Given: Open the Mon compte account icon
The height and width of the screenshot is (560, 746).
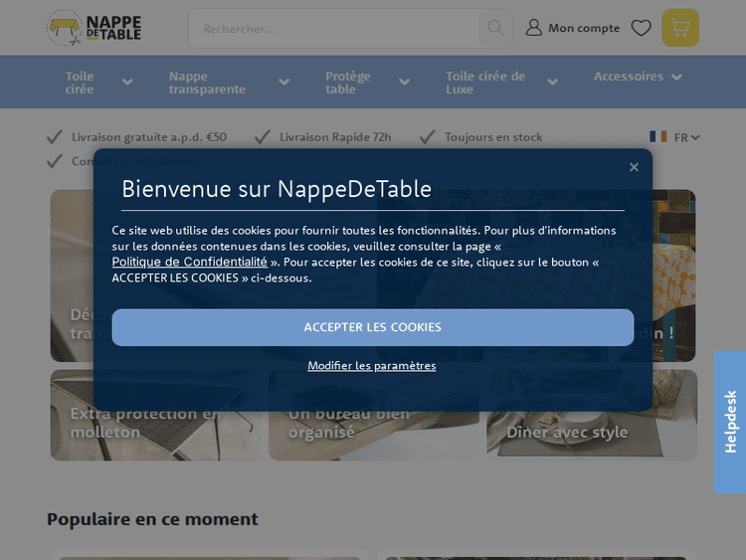Looking at the screenshot, I should 534,28.
